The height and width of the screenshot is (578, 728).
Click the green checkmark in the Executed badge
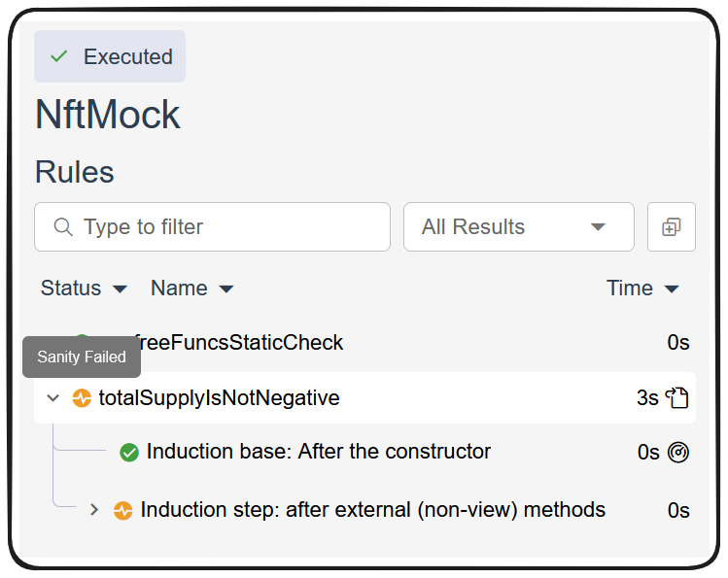click(59, 56)
